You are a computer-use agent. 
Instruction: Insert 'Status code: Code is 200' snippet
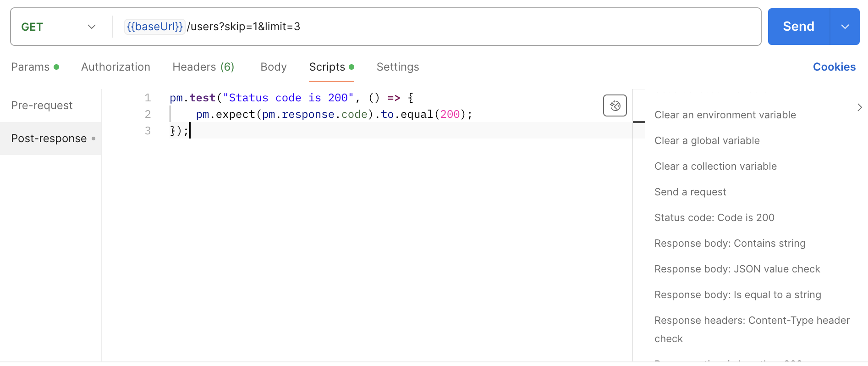click(x=714, y=218)
